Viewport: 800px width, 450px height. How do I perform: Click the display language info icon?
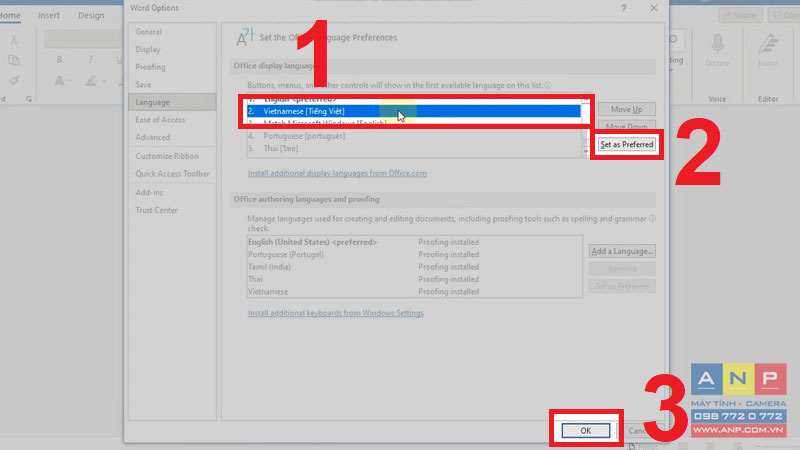(x=547, y=85)
